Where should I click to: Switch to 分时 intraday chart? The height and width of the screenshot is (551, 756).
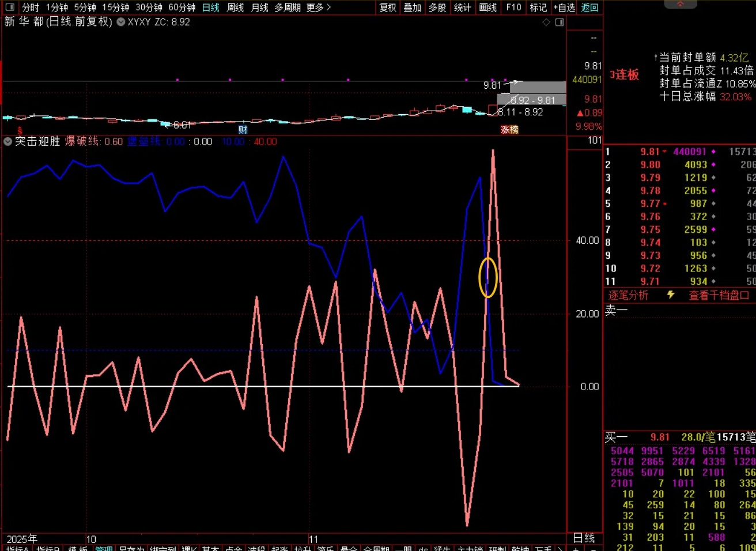point(31,7)
